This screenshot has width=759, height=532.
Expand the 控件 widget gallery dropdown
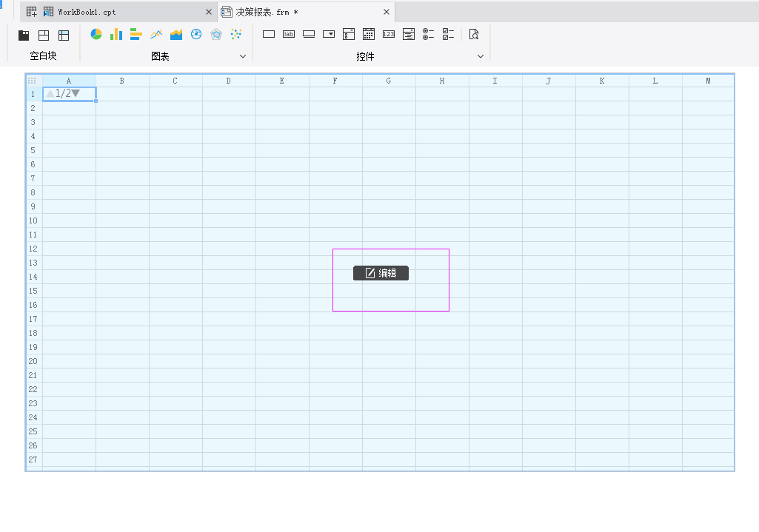(x=480, y=56)
